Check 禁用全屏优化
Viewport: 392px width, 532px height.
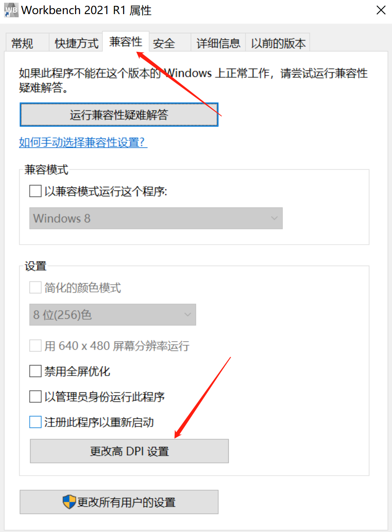[35, 371]
